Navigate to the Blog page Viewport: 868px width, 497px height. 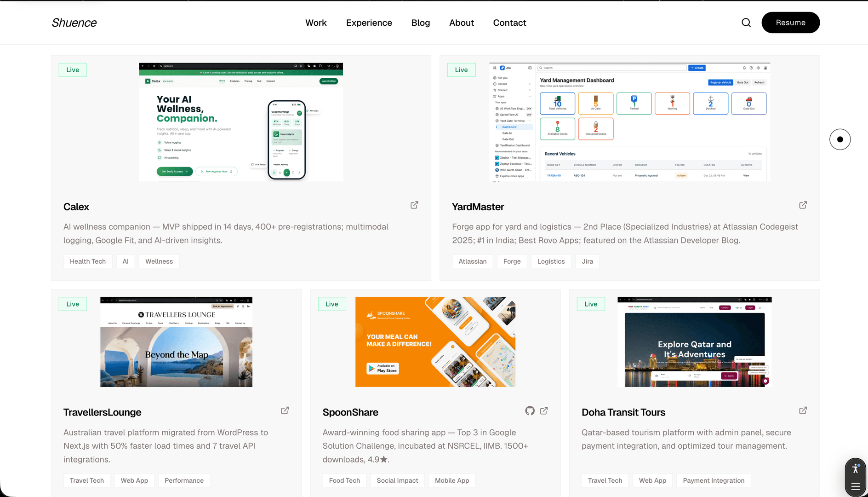coord(421,23)
